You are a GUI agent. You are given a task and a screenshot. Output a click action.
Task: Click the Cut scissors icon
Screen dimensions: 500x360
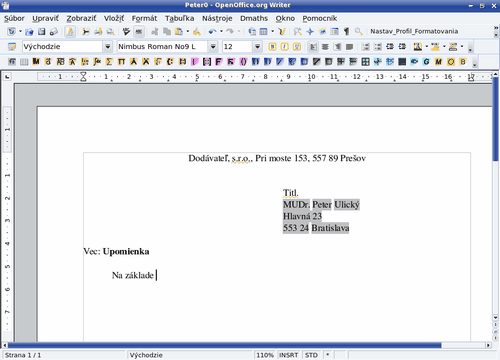(x=155, y=32)
